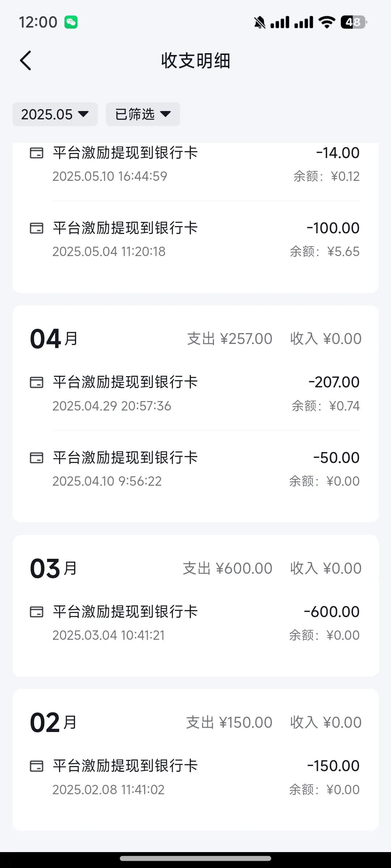
Task: Tap card icon of -207.00 withdrawal
Action: coord(36,382)
